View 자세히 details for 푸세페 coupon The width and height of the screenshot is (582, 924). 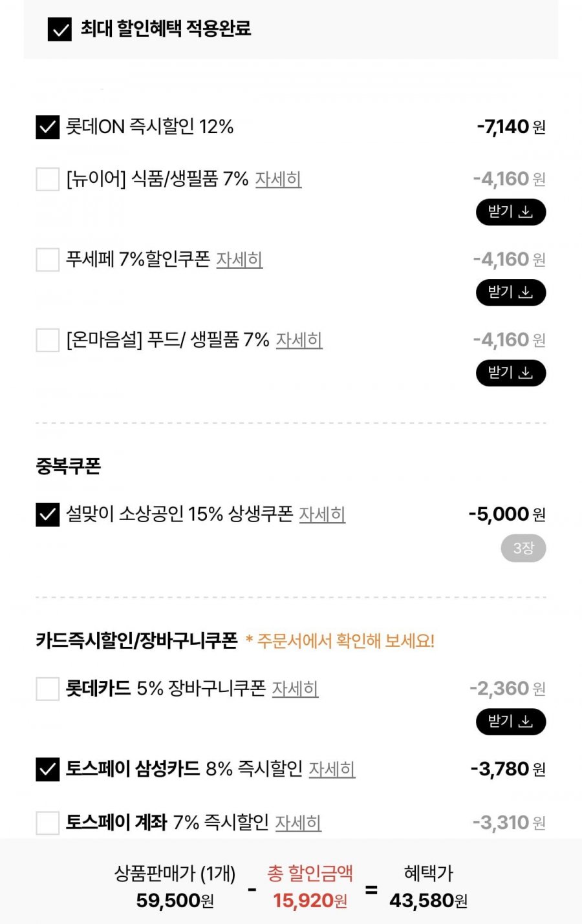(x=239, y=260)
